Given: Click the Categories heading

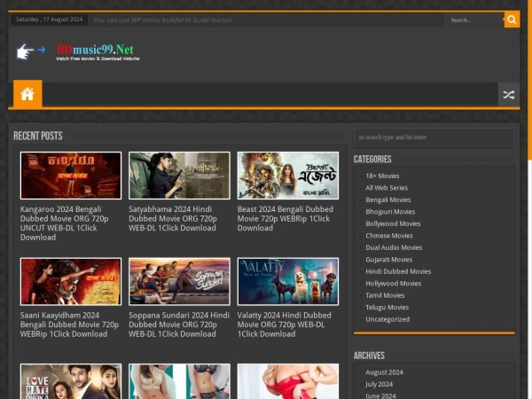Looking at the screenshot, I should point(372,159).
